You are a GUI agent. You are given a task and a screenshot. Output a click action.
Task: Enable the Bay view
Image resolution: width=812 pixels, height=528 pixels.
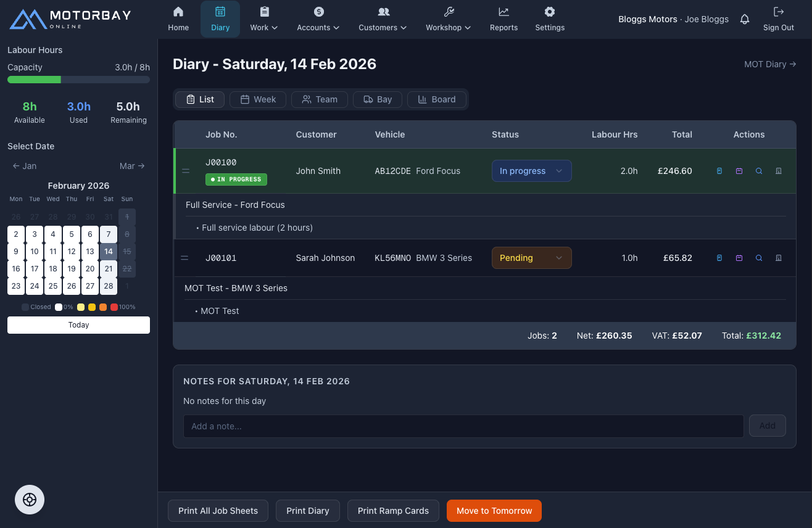(377, 99)
